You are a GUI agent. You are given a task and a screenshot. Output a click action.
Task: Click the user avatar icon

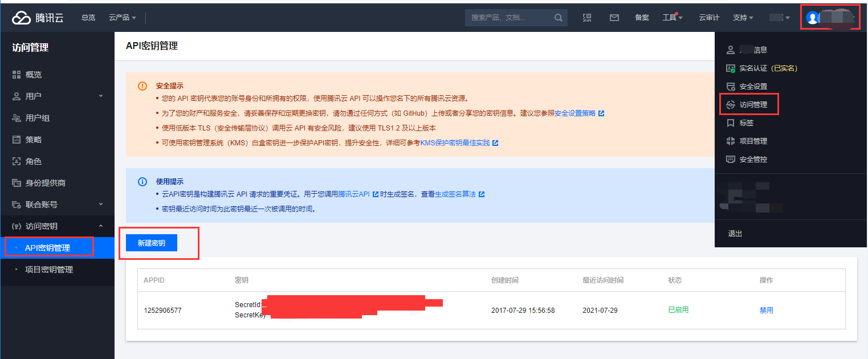click(812, 18)
